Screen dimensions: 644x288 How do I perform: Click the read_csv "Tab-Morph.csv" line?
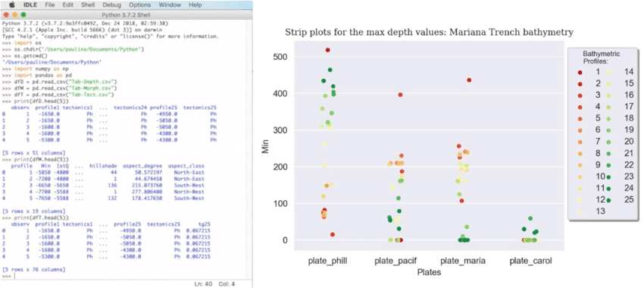[x=61, y=89]
